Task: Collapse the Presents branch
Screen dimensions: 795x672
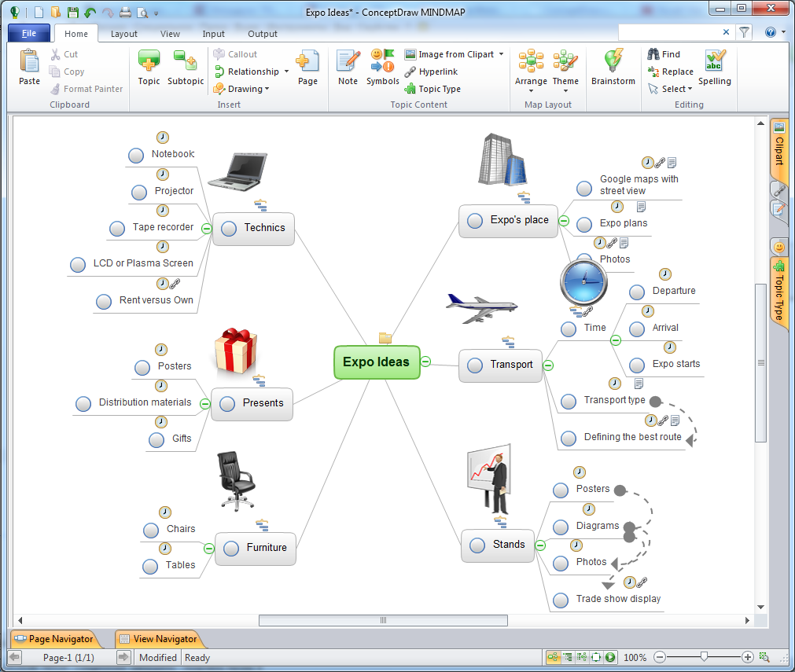Action: (x=204, y=404)
